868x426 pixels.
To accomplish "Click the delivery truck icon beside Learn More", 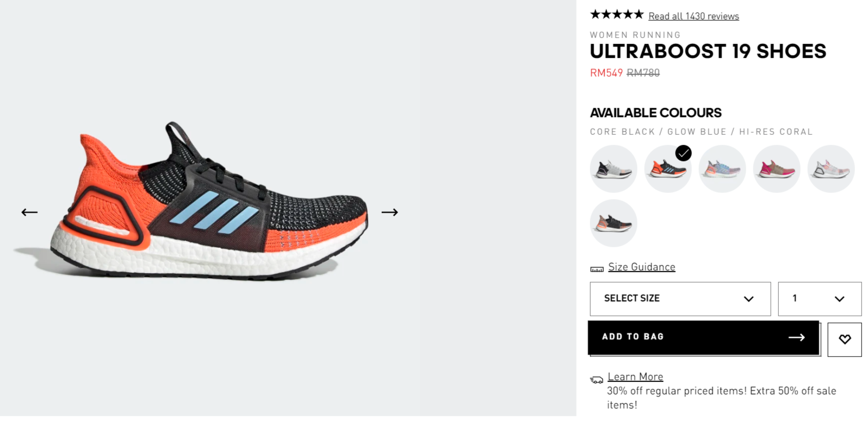I will (x=597, y=379).
